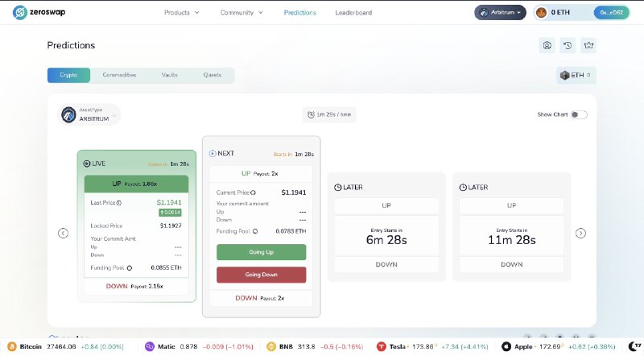The image size is (644, 356).
Task: Switch to the Vaults tab
Action: [169, 75]
